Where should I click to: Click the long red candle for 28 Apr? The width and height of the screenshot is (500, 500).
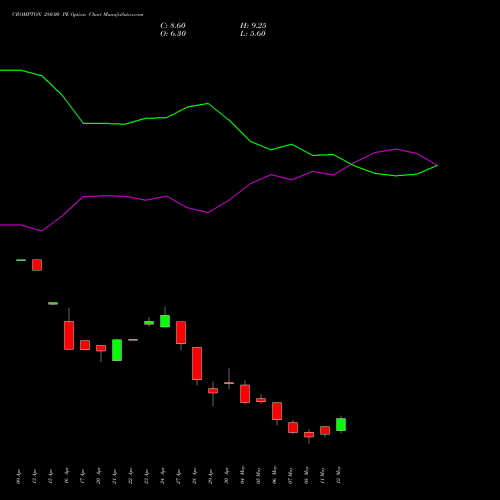coord(197,363)
